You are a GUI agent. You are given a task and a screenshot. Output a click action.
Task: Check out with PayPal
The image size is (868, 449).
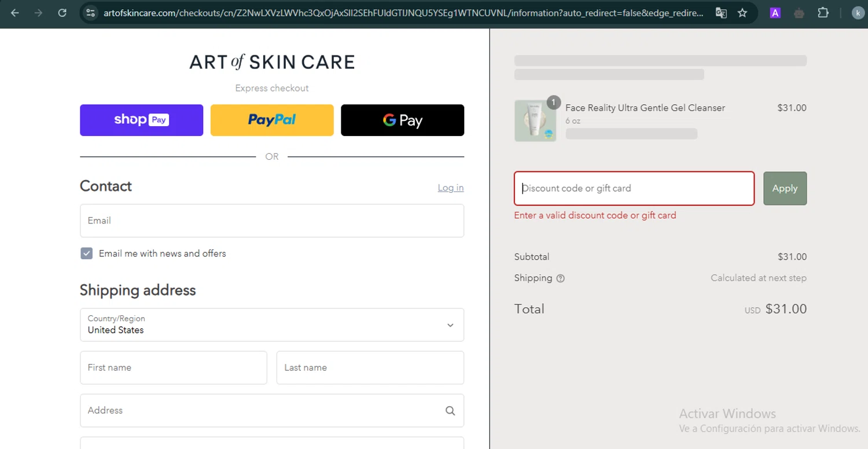272,120
